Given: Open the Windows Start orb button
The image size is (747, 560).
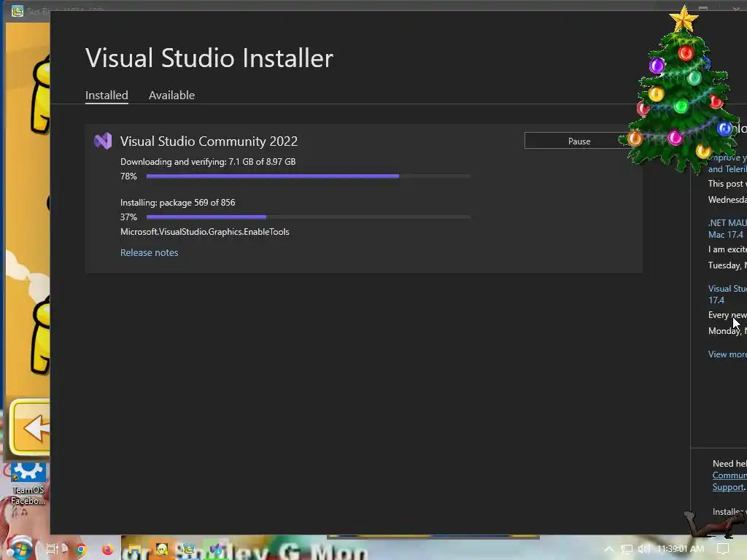Looking at the screenshot, I should coord(19,548).
